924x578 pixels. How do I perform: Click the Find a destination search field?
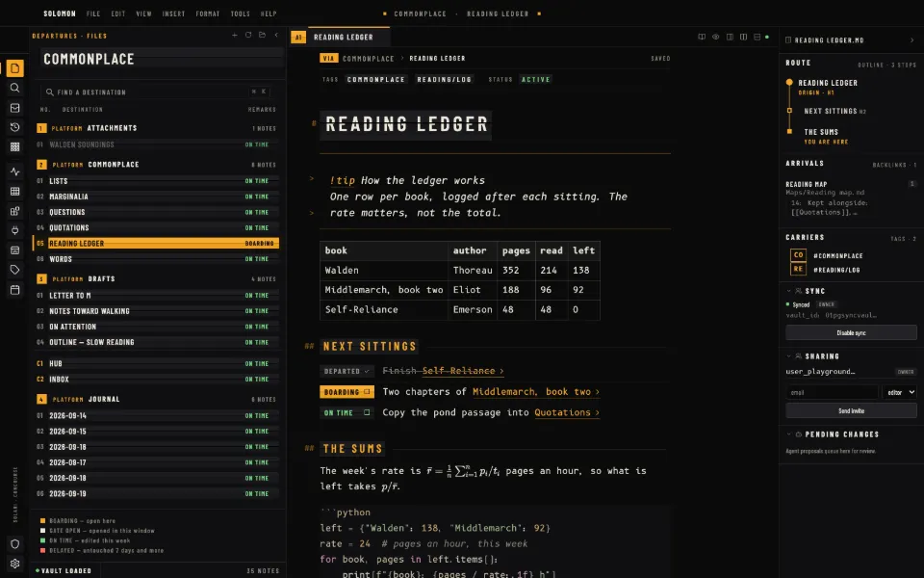click(156, 92)
